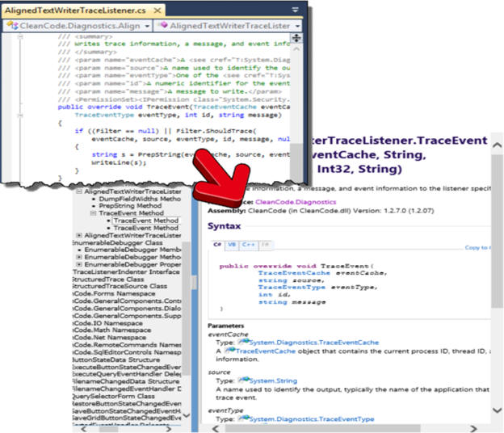Expand the collapsed AlignedTextWriterTraceLister tree node
Viewport: 504px width, 433px height.
[x=79, y=236]
